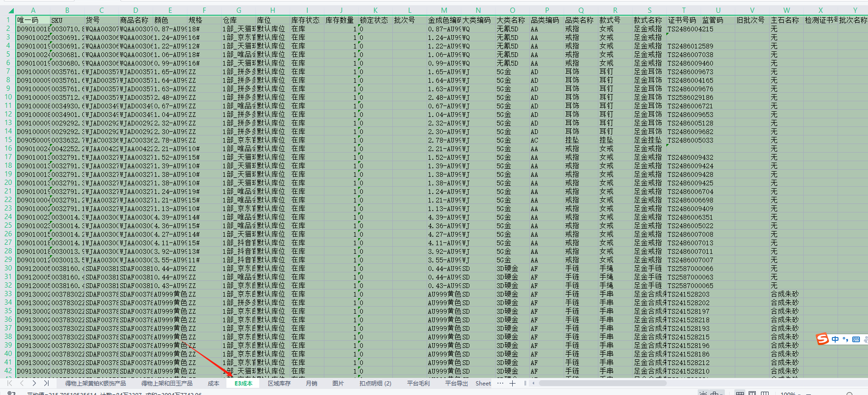Switch to the 区域库存 sheet tab
The image size is (868, 395).
279,384
